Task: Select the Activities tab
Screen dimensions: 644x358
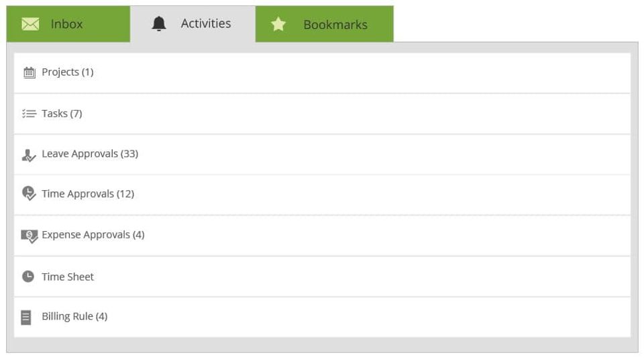Action: click(x=205, y=24)
